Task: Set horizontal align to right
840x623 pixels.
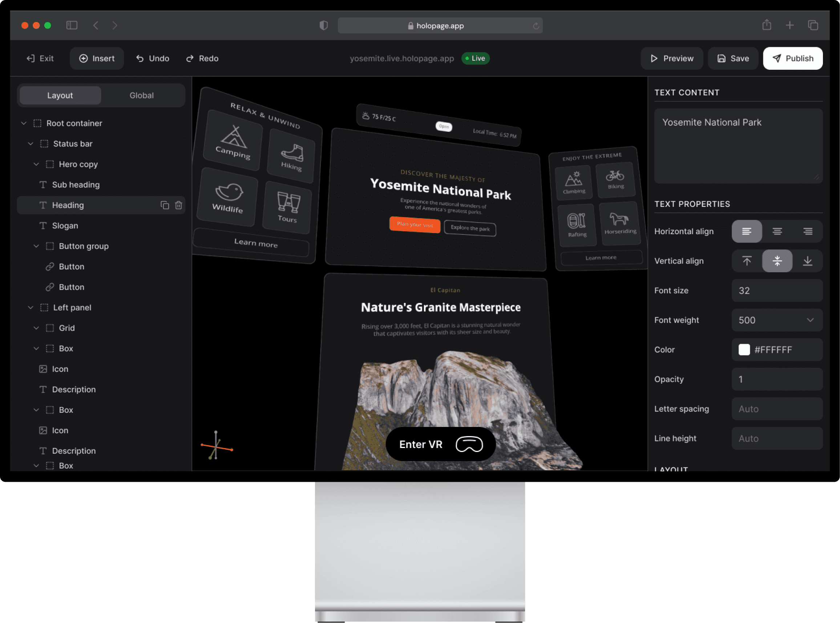Action: (808, 231)
